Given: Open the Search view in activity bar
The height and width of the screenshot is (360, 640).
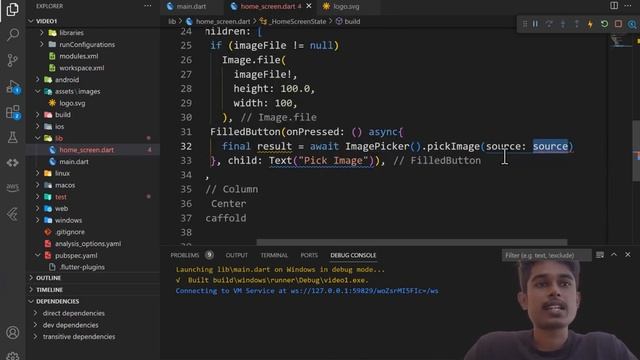Looking at the screenshot, I should (x=13, y=35).
